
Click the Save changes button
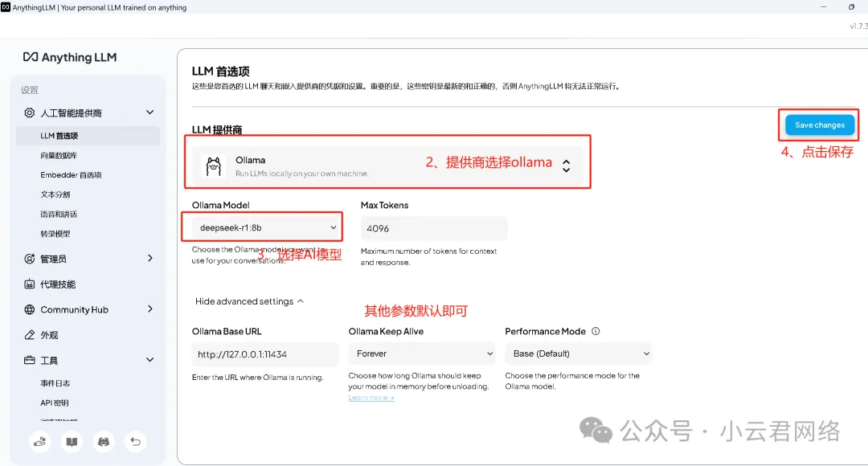click(819, 125)
